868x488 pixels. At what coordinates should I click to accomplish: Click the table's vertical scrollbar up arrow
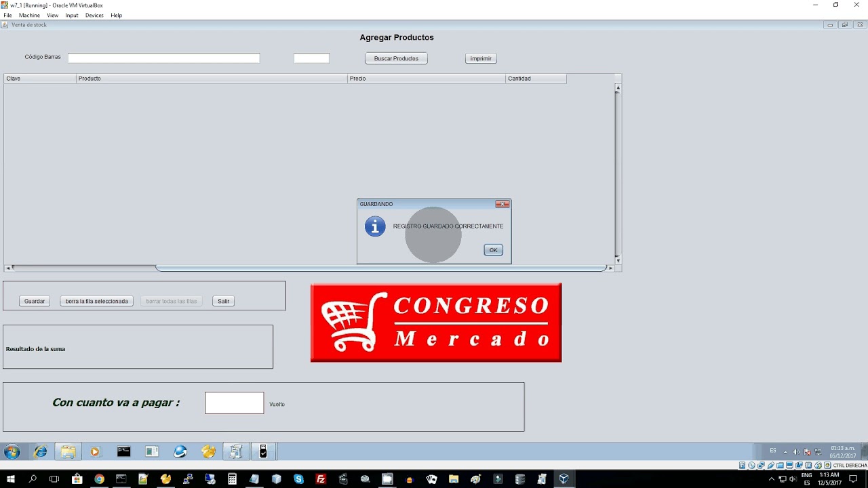618,87
